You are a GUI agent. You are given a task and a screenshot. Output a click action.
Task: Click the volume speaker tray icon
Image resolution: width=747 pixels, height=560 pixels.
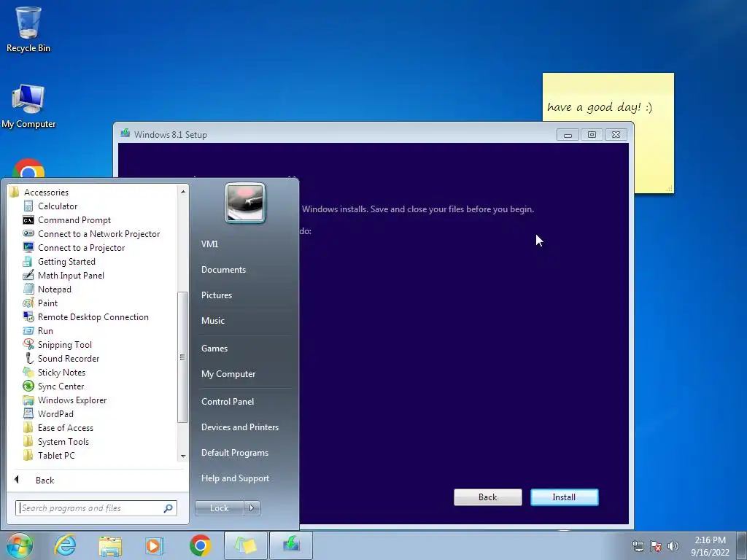[x=673, y=546]
